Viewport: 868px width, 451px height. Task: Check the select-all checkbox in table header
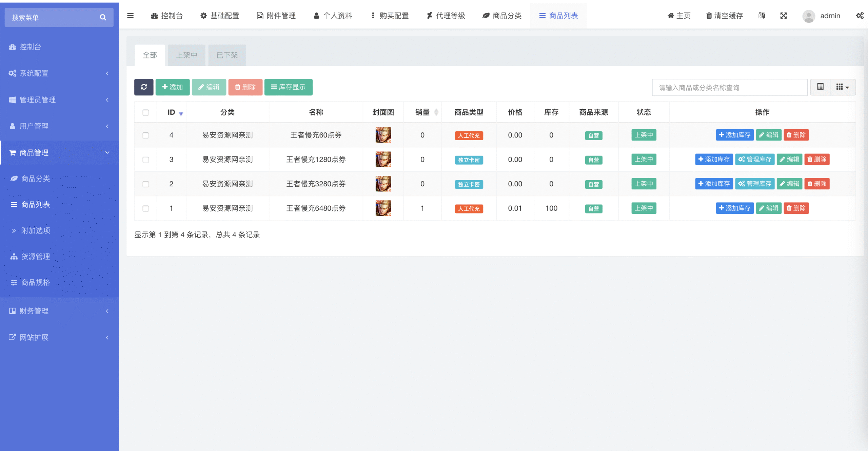tap(146, 112)
